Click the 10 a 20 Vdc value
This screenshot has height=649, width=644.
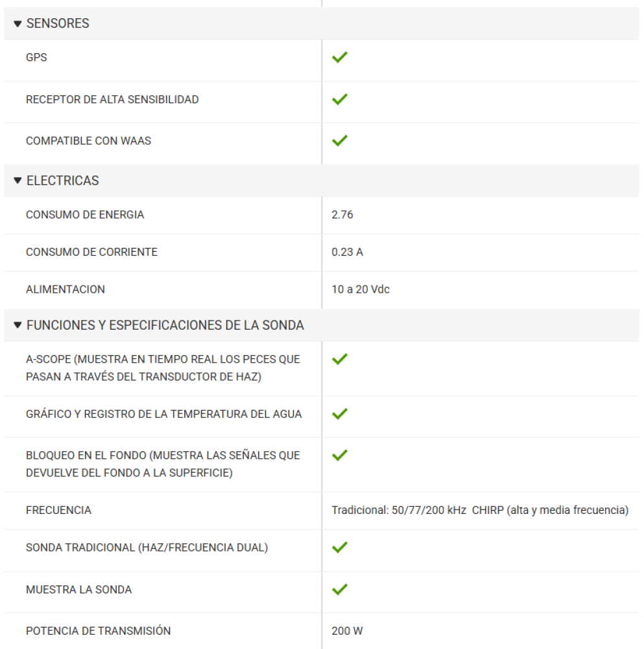pos(361,289)
